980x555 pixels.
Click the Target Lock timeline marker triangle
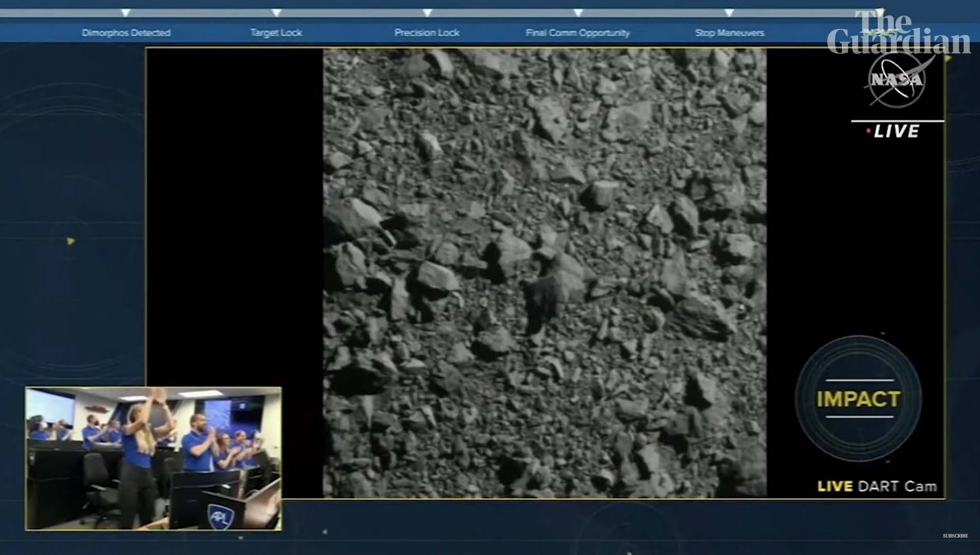pos(276,13)
